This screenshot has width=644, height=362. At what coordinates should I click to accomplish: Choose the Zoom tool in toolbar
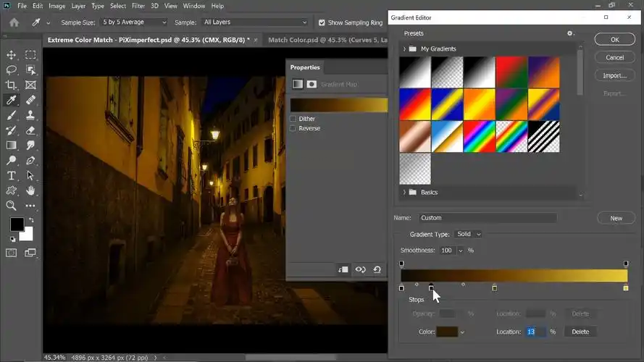coord(12,206)
